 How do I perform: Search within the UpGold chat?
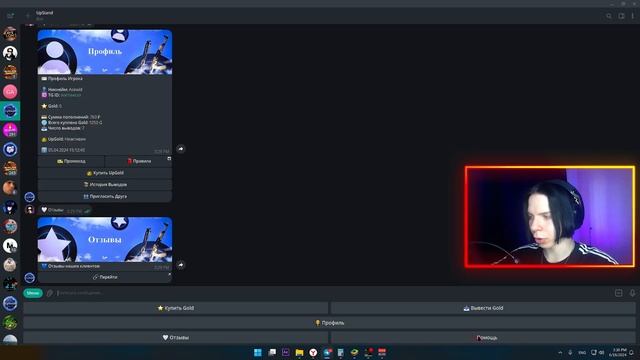coord(609,16)
